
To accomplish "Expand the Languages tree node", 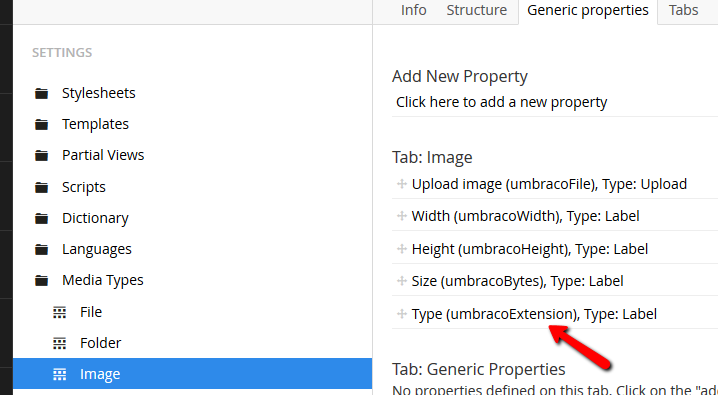I will tap(97, 249).
